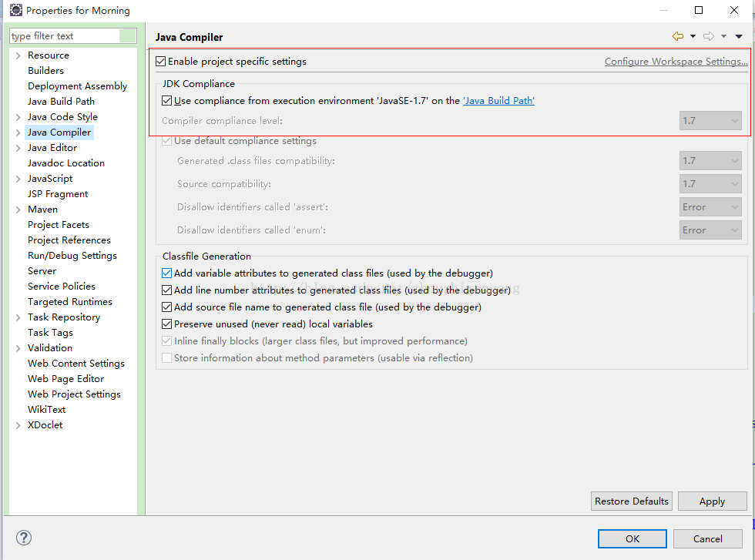755x560 pixels.
Task: Open the back history dropdown arrow
Action: tap(693, 36)
